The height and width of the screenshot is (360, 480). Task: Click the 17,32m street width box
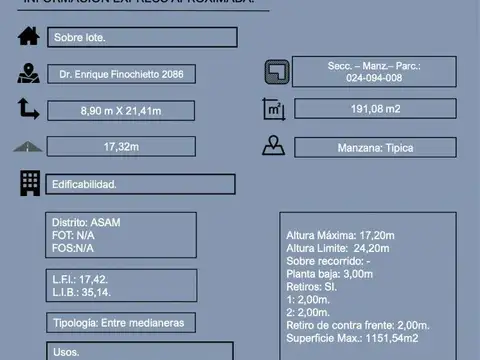point(121,146)
